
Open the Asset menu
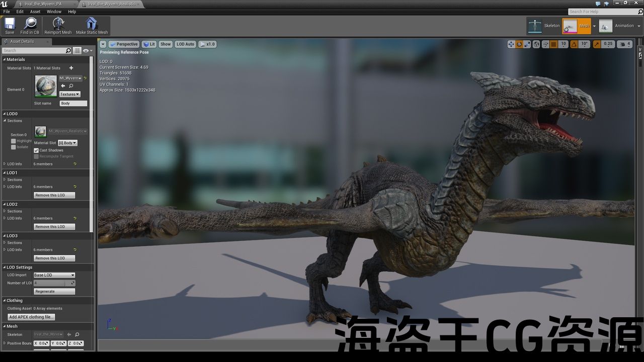(x=35, y=12)
